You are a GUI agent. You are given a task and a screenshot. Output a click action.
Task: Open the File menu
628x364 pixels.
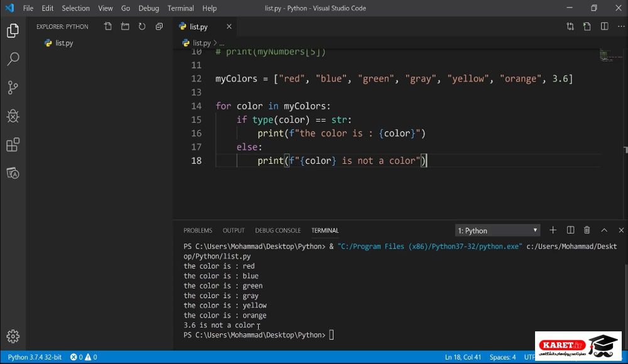pos(28,8)
